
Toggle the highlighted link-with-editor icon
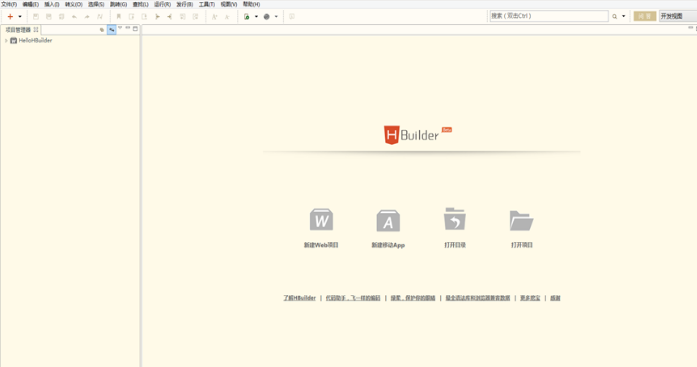point(112,30)
